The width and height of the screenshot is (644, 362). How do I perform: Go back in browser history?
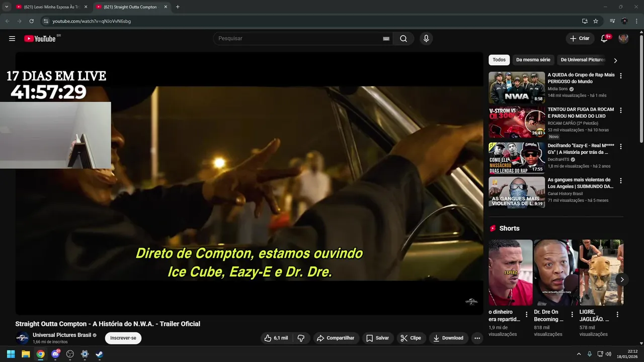[x=7, y=21]
